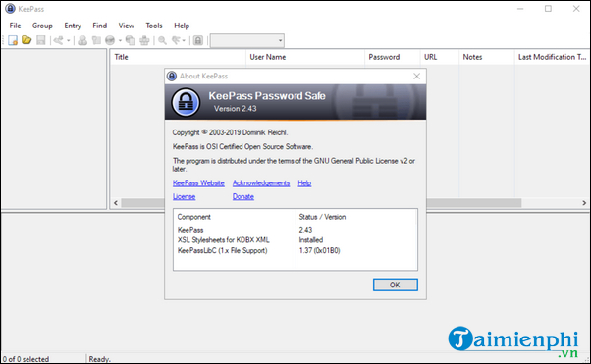Click the '0 of 0 selected' status text

coord(26,359)
